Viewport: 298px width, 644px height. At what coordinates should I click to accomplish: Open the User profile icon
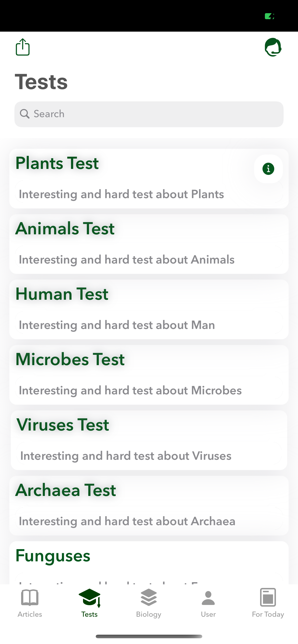pos(208,598)
